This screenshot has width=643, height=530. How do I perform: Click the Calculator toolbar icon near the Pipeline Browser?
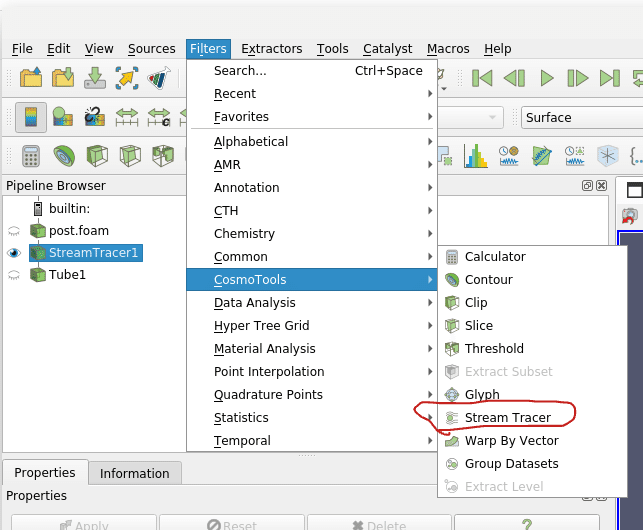[x=31, y=156]
